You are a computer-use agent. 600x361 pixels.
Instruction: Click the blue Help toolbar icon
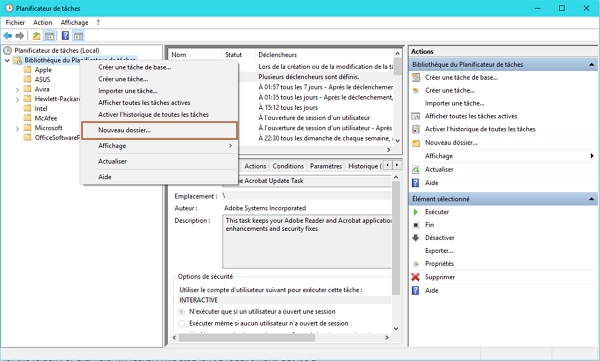pyautogui.click(x=65, y=36)
